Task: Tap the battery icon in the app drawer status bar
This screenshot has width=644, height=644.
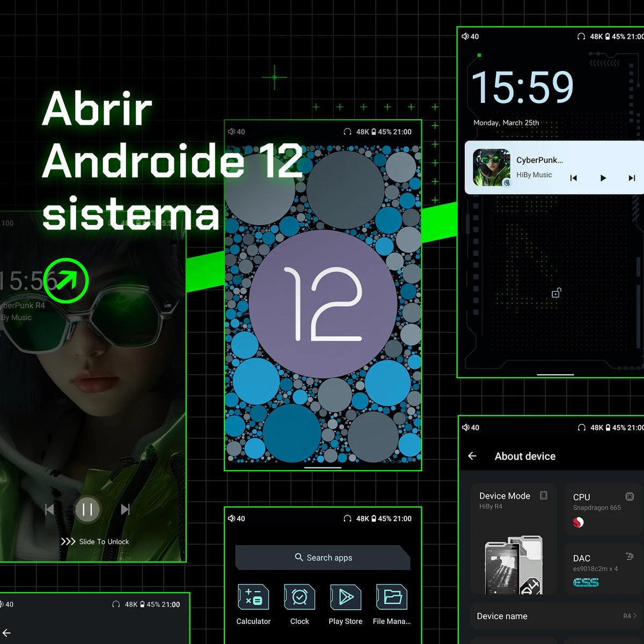Action: coord(374,518)
